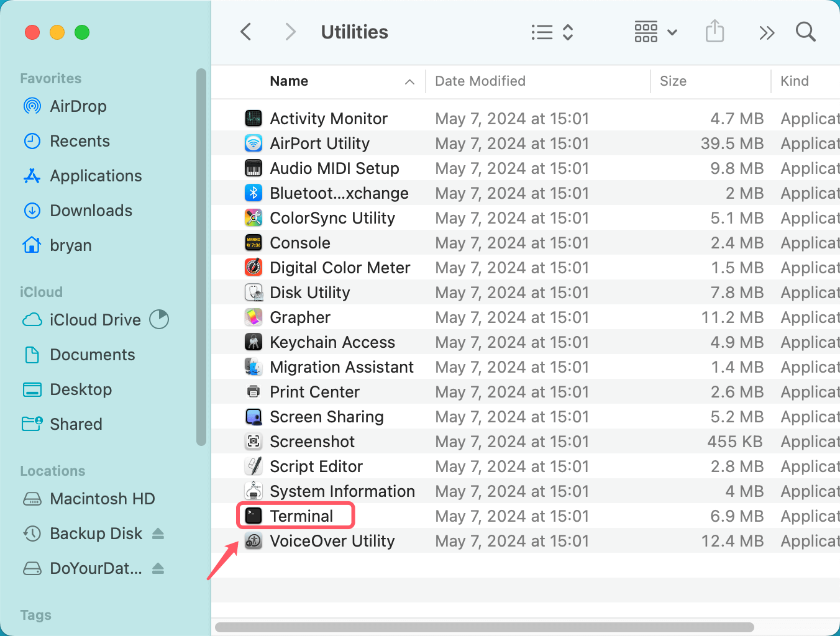This screenshot has width=840, height=636.
Task: Open the grouping options dropdown
Action: point(654,32)
